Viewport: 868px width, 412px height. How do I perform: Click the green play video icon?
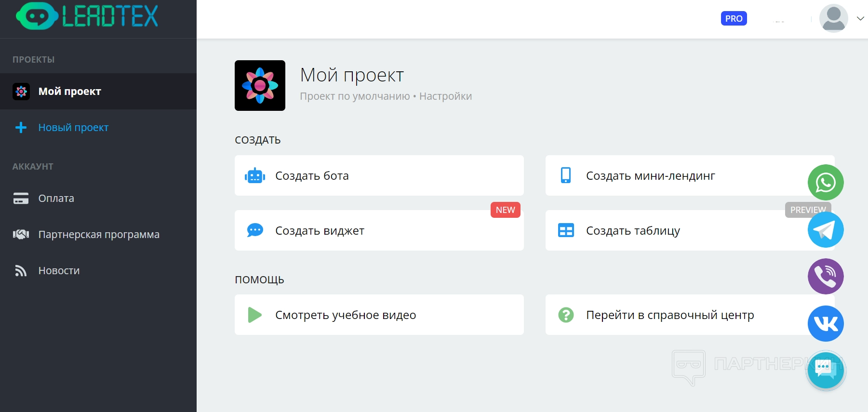click(x=254, y=315)
